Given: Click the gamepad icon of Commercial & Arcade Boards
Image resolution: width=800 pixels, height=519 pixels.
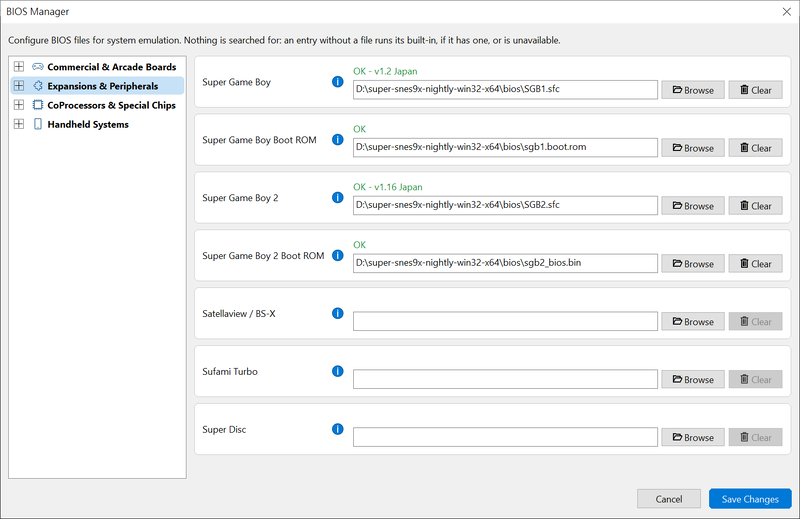Looking at the screenshot, I should 38,67.
